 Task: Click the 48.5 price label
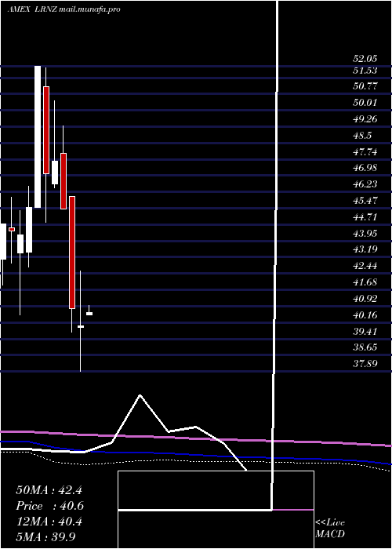pos(362,136)
